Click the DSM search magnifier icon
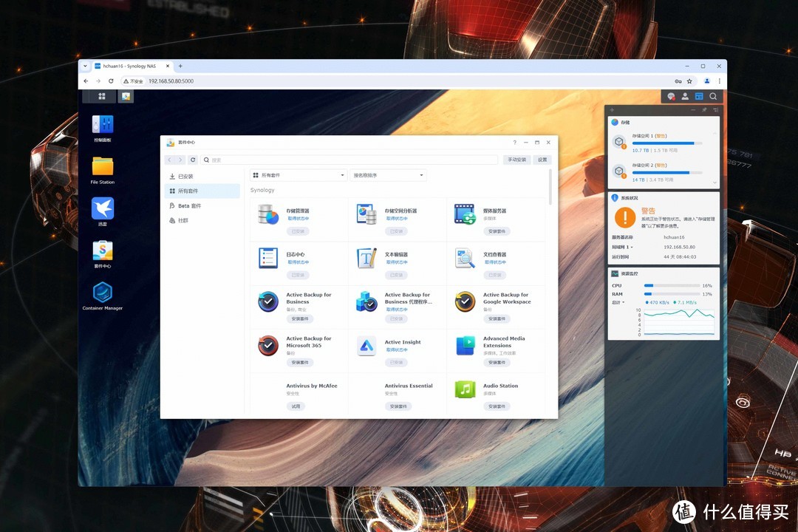 [713, 96]
